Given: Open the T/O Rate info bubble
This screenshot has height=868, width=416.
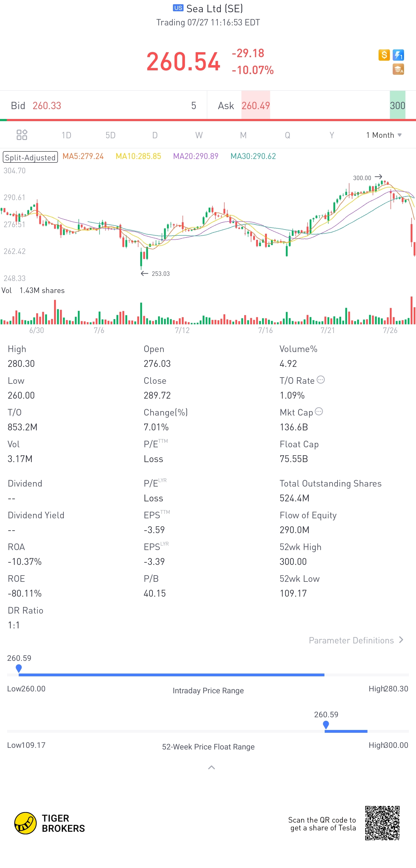Looking at the screenshot, I should tap(321, 380).
